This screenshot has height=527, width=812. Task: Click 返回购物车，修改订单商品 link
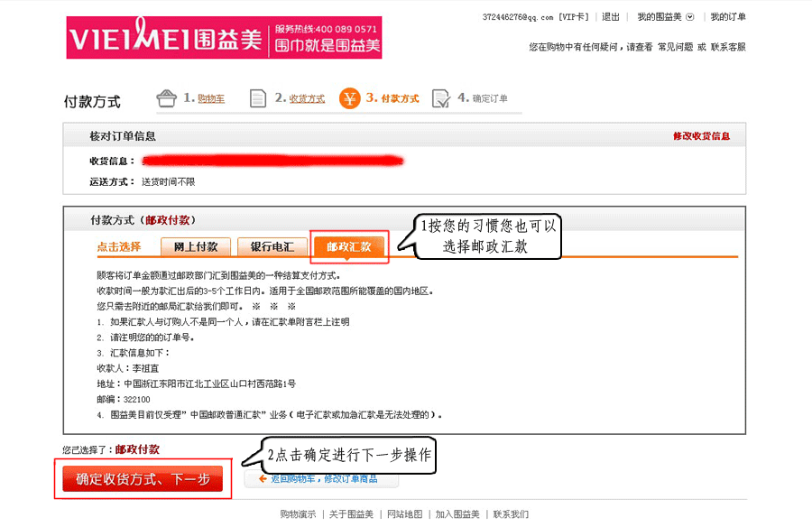click(x=324, y=479)
